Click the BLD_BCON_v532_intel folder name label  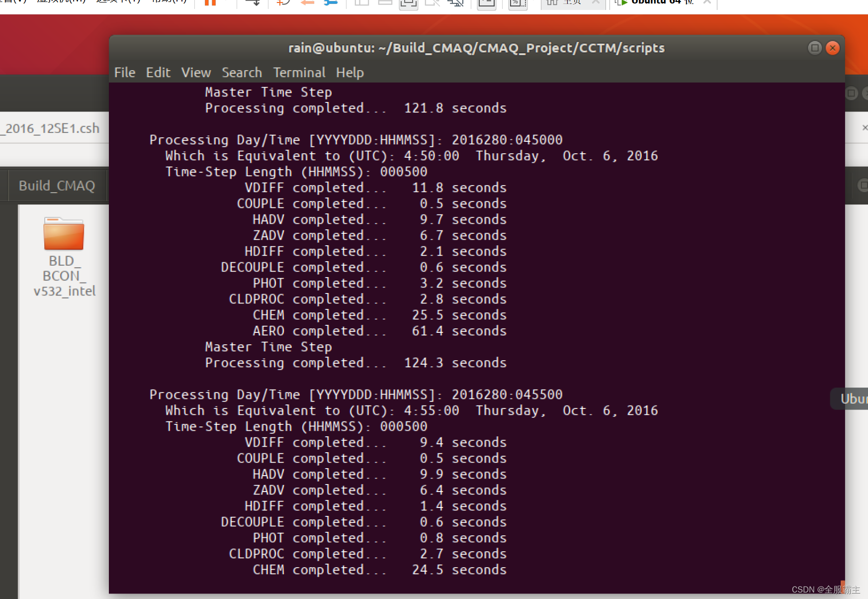[x=64, y=276]
